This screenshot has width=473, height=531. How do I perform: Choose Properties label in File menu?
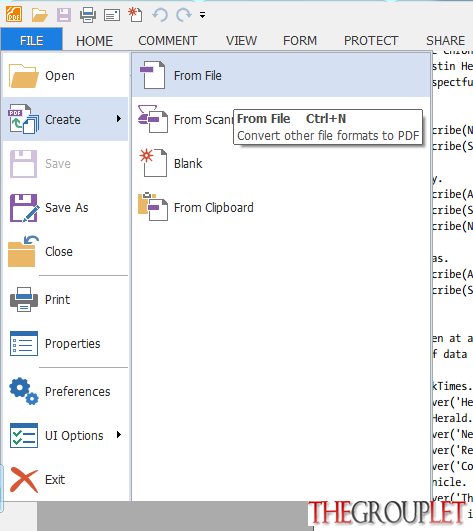tap(72, 344)
